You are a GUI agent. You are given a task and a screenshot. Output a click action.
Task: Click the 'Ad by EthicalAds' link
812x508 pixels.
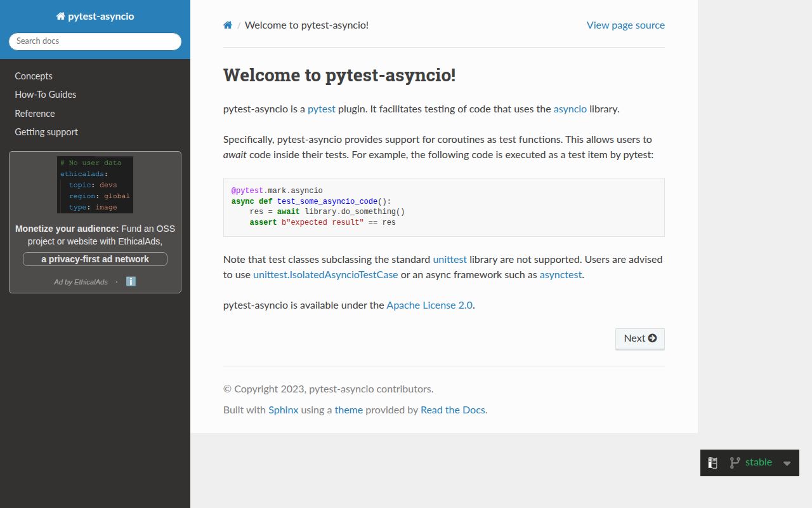coord(81,282)
